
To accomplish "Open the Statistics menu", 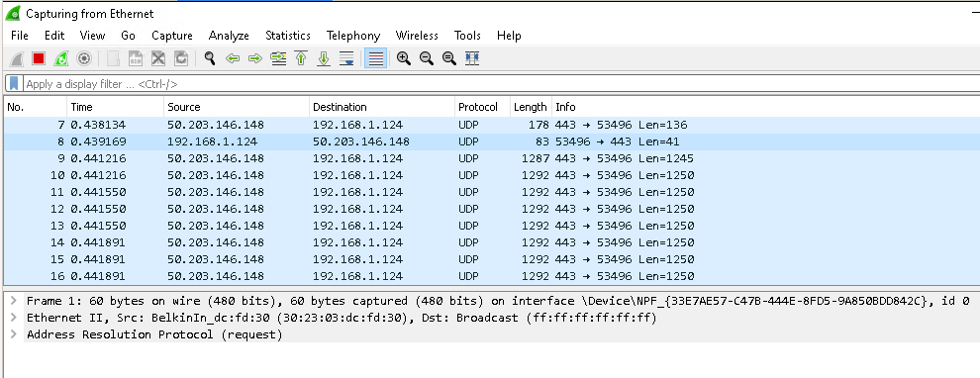I will (x=287, y=36).
